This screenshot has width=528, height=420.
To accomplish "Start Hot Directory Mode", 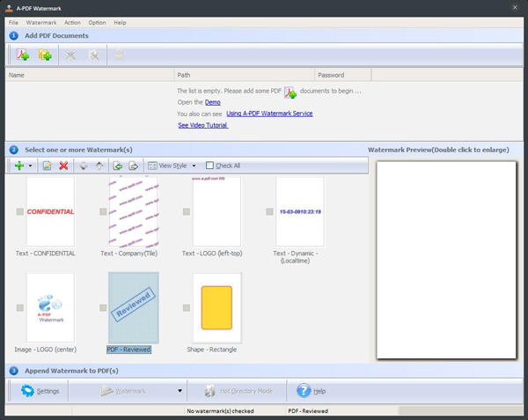I will [238, 391].
